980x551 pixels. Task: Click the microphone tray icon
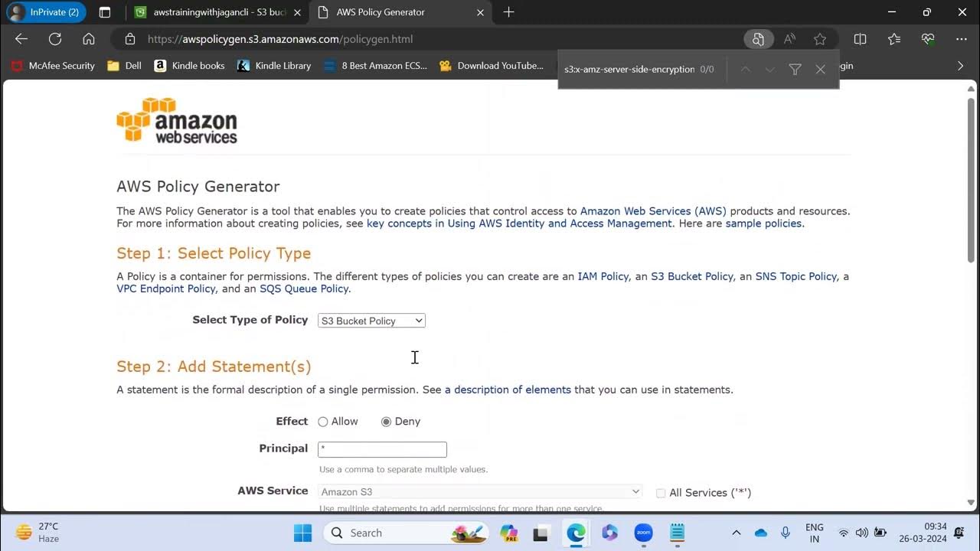coord(786,533)
